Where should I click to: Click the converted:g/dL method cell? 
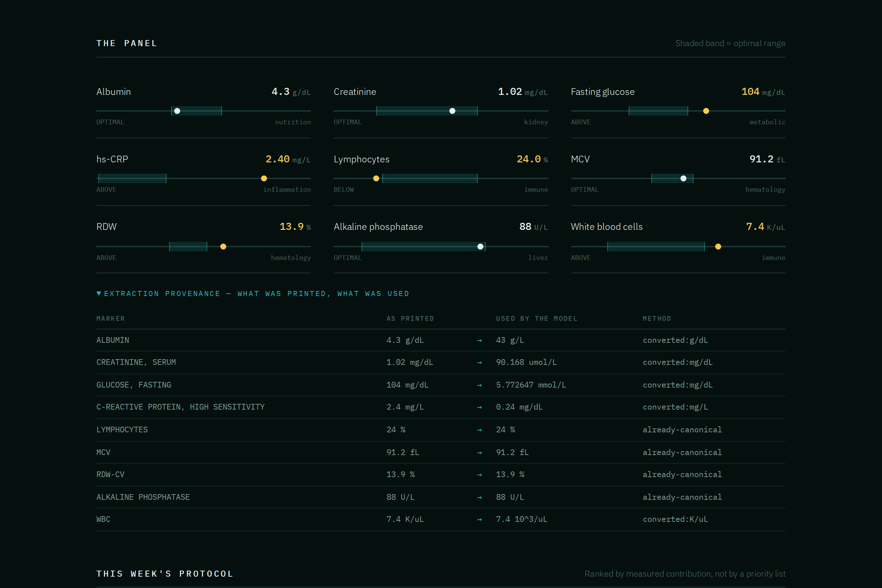point(675,340)
